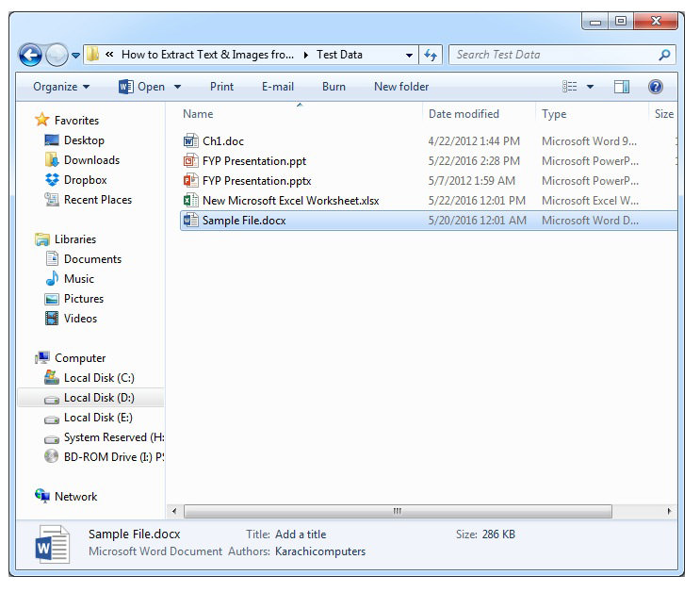Open the address bar history dropdown

409,55
